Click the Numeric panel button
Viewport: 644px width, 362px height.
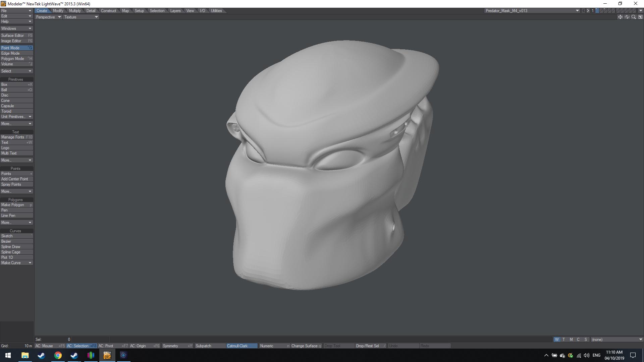(275, 346)
